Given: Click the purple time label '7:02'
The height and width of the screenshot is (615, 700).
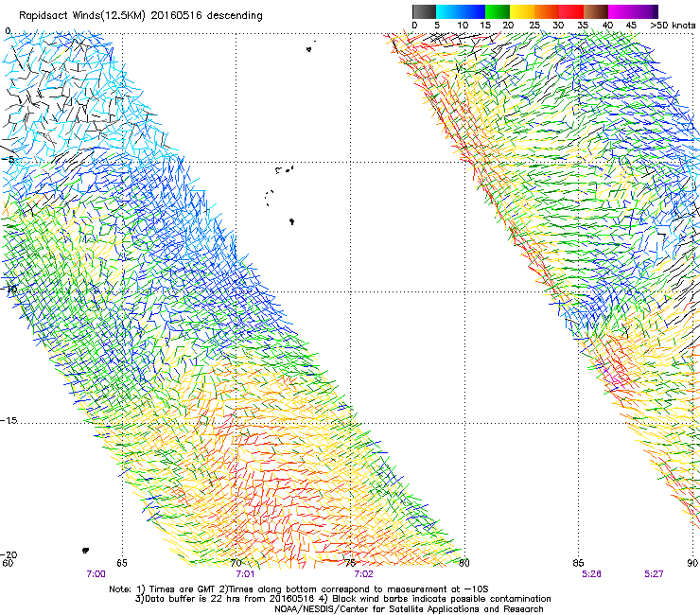Looking at the screenshot, I should (363, 574).
